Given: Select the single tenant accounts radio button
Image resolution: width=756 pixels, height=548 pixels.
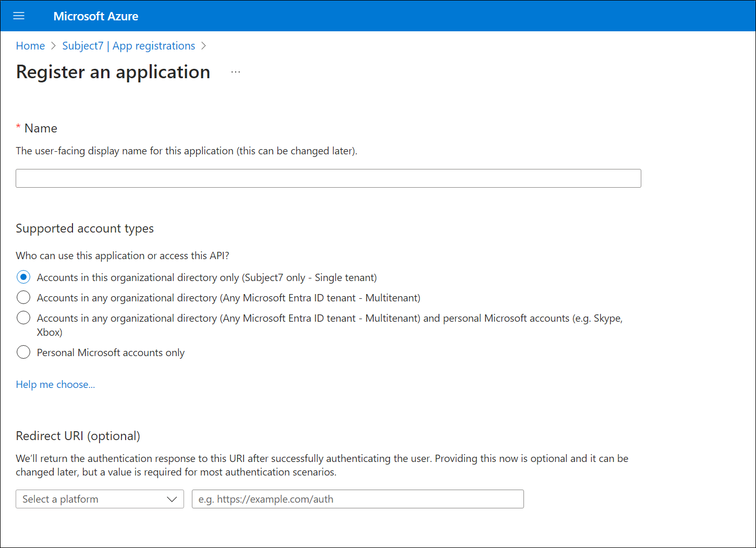Looking at the screenshot, I should tap(23, 277).
